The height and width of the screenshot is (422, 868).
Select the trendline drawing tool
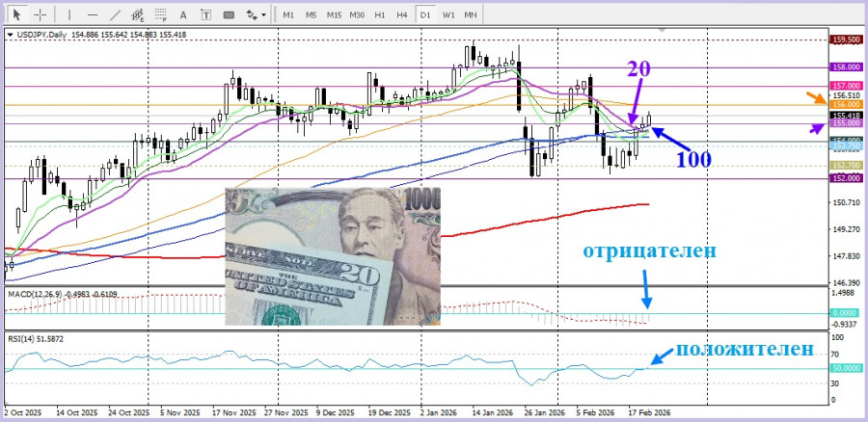(x=116, y=14)
